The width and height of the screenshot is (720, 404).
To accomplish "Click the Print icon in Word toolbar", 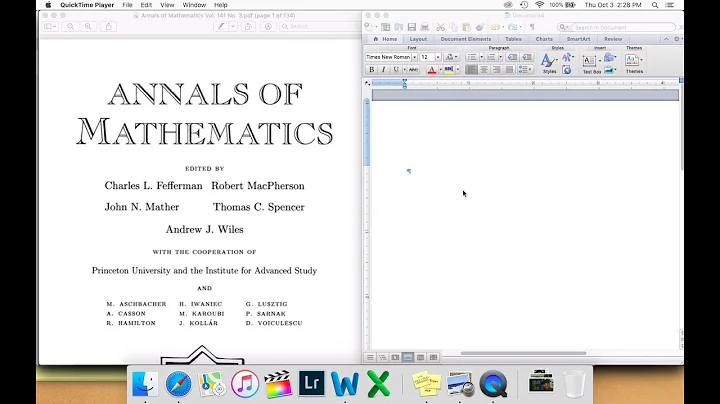I will coord(425,27).
